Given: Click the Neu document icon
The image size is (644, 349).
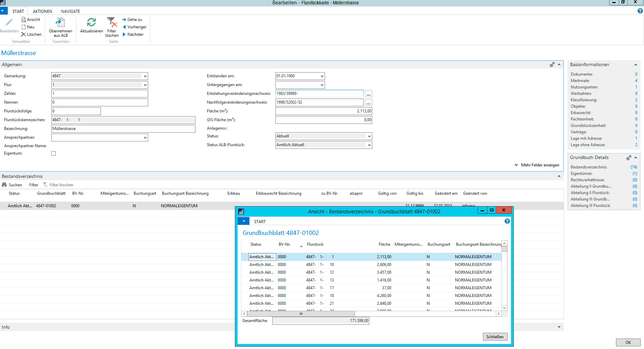Looking at the screenshot, I should [x=24, y=27].
